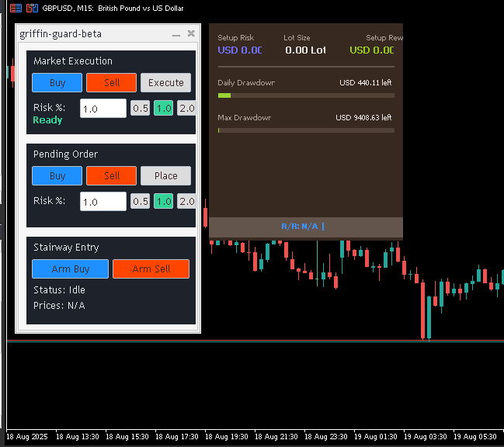Image resolution: width=504 pixels, height=447 pixels.
Task: Click the Pending Order Risk % input field
Action: [103, 202]
